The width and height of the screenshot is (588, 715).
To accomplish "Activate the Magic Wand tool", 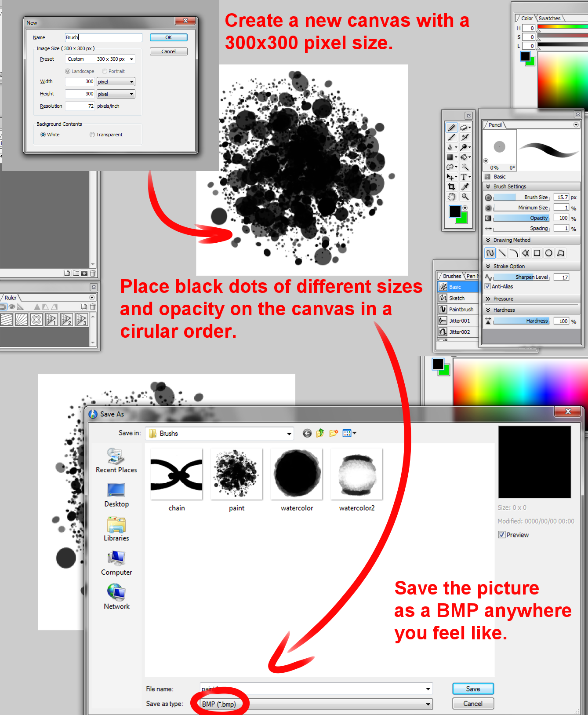I will pyautogui.click(x=465, y=167).
